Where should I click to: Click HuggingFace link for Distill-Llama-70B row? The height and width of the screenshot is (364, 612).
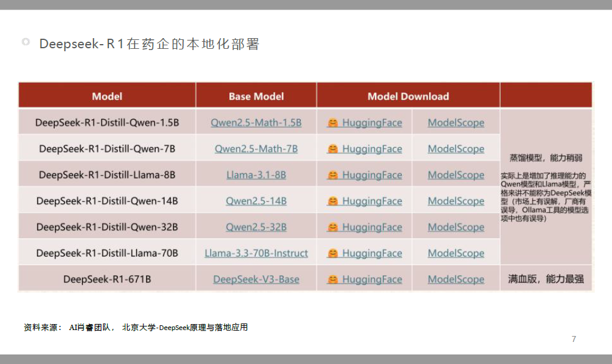coord(365,253)
